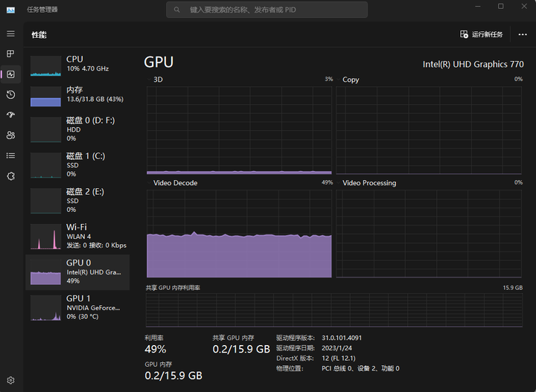Select the 内存 memory entry

click(77, 96)
